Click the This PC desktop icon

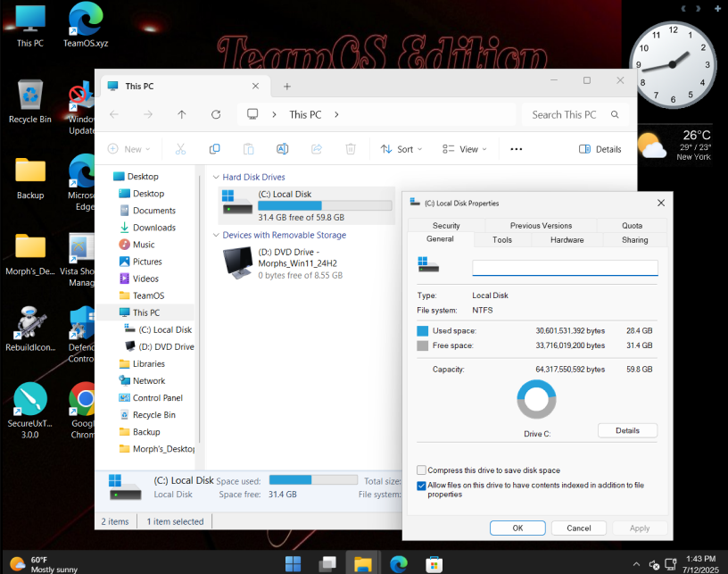pos(30,25)
